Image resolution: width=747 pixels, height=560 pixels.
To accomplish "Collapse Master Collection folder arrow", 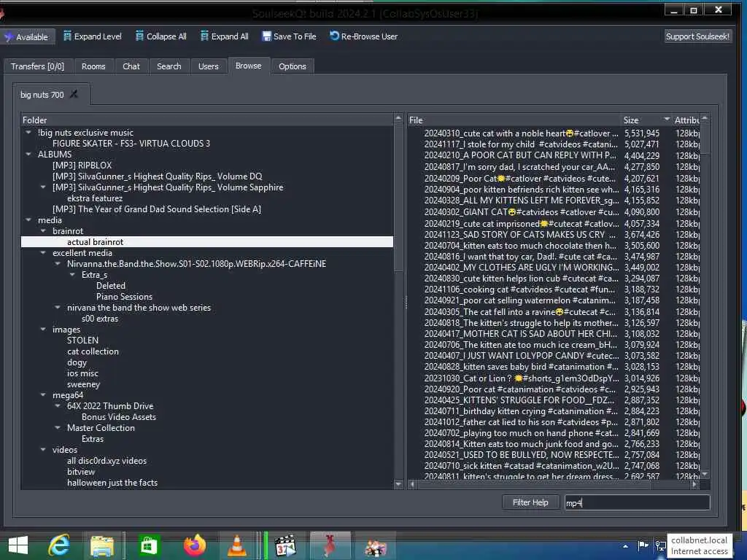I will (58, 427).
